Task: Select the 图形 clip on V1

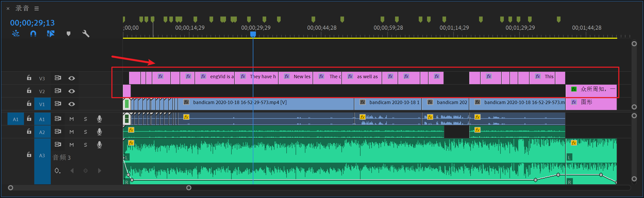Action: pyautogui.click(x=591, y=104)
